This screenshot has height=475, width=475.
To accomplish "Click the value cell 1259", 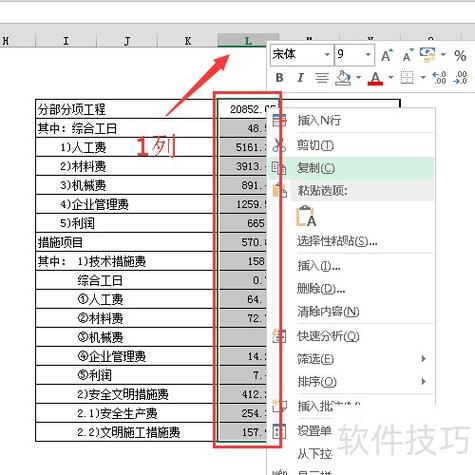I will (243, 204).
